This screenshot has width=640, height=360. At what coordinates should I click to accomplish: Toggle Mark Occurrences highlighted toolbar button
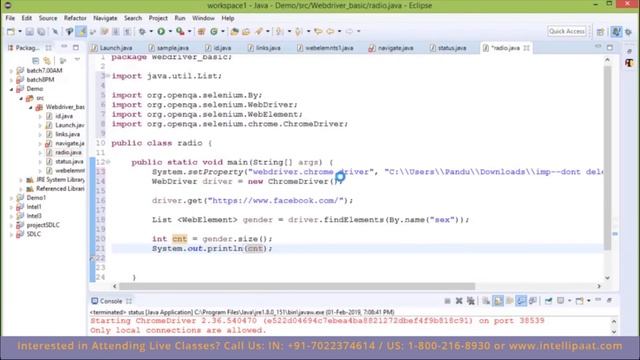pos(81,31)
